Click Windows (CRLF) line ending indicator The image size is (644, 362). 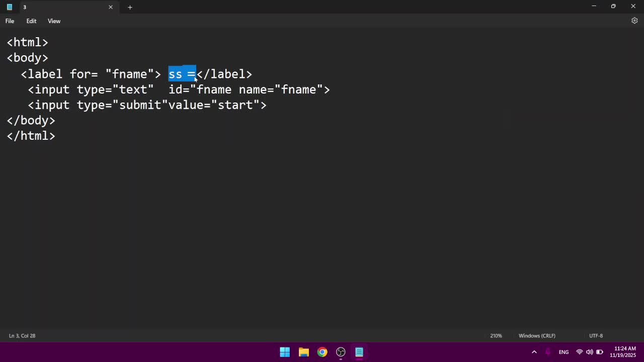537,336
